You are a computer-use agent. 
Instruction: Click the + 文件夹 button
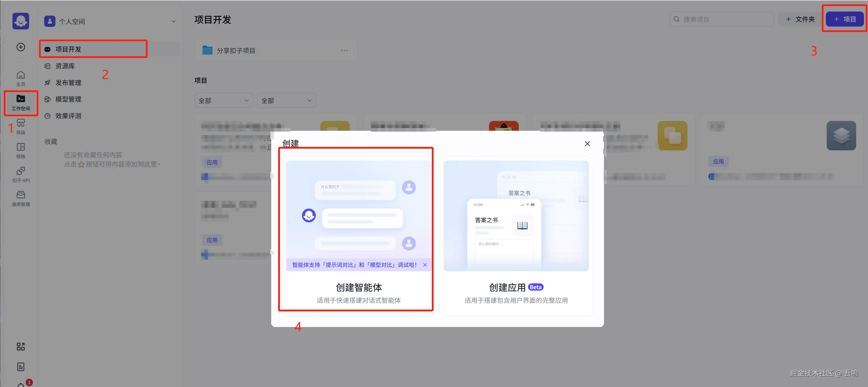pos(800,19)
